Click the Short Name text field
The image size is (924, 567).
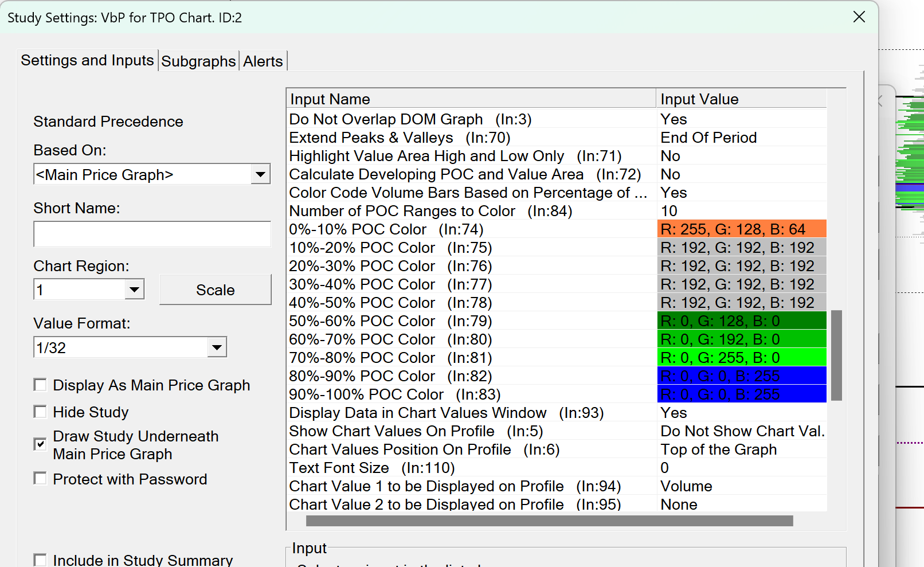(152, 234)
